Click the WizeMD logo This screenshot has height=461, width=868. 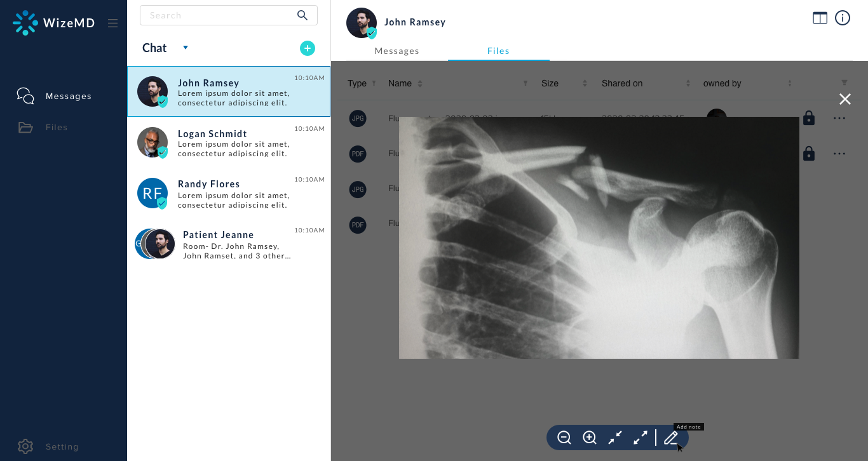pyautogui.click(x=54, y=23)
